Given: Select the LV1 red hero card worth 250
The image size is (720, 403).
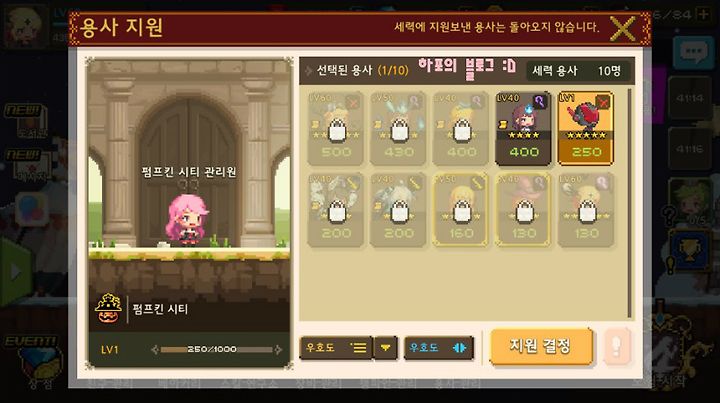Looking at the screenshot, I should click(585, 128).
